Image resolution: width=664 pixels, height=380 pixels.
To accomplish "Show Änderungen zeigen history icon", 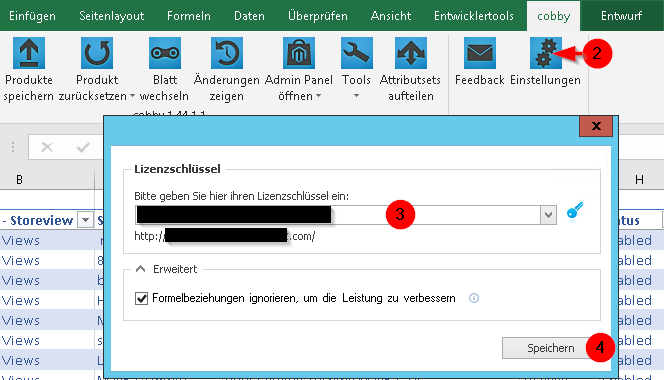I will [227, 53].
